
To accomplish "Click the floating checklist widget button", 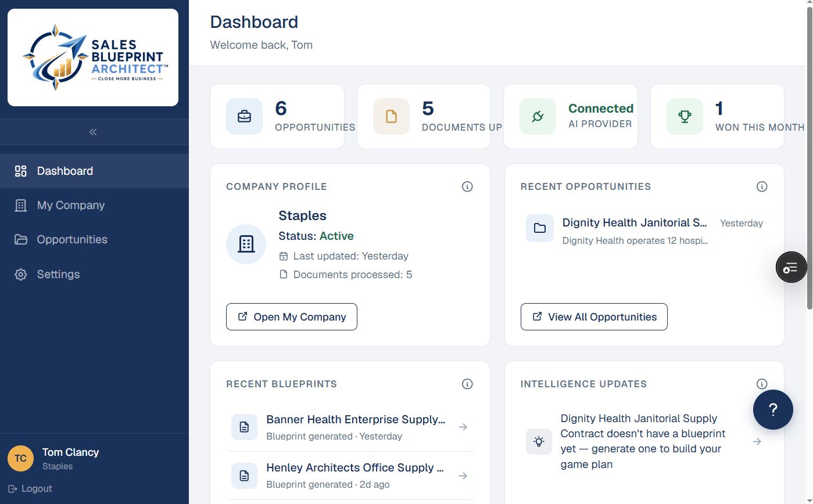I will (791, 267).
